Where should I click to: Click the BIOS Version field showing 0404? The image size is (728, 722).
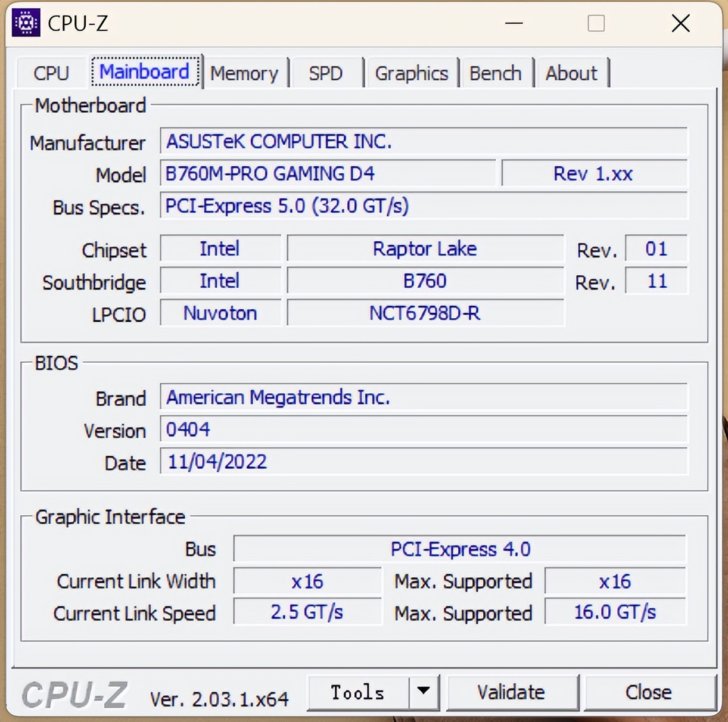424,429
